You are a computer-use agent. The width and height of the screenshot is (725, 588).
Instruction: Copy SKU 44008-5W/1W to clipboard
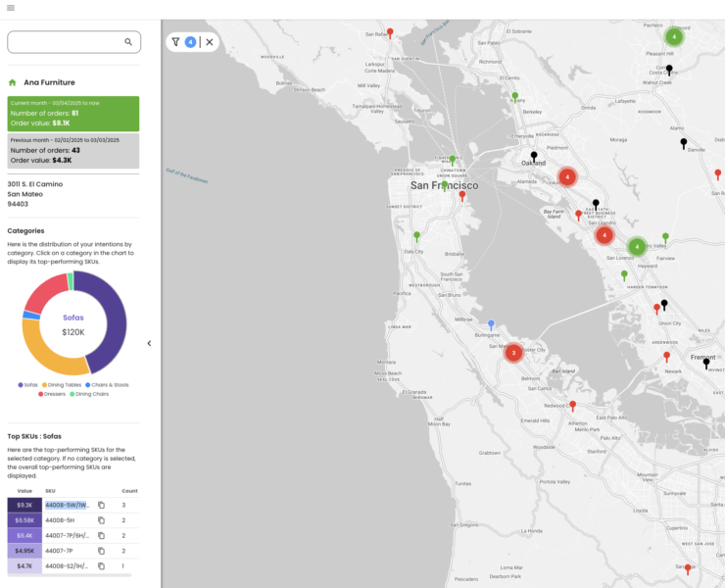pos(101,505)
